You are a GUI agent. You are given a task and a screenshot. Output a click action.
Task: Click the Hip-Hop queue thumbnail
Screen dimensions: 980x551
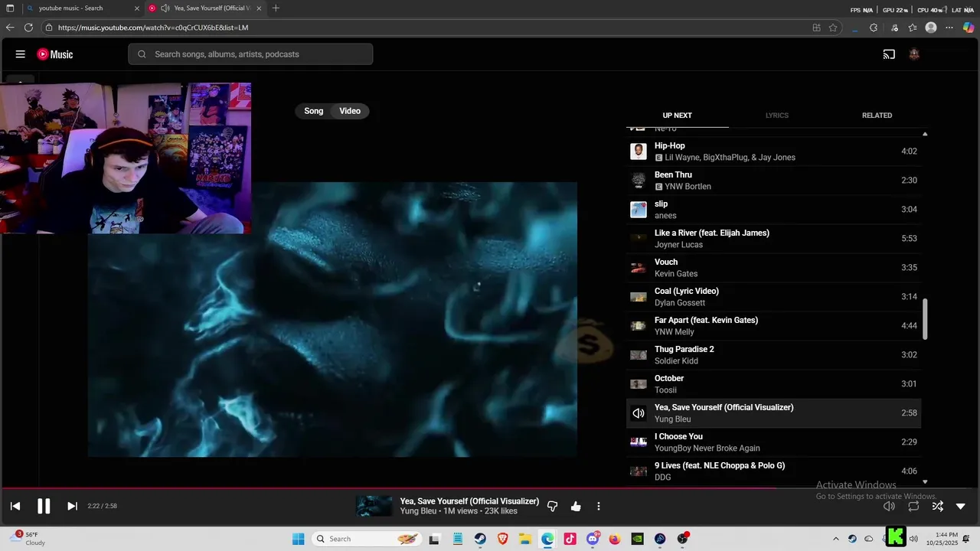[638, 152]
